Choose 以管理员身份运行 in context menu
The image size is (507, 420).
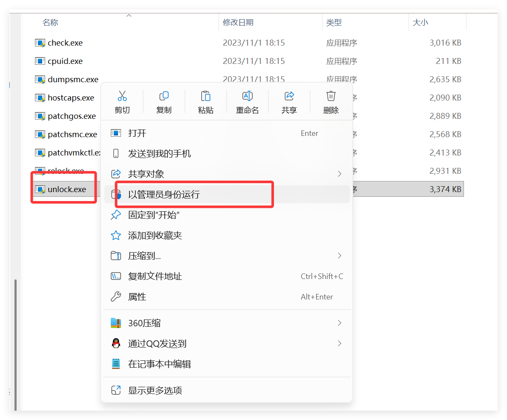[227, 194]
